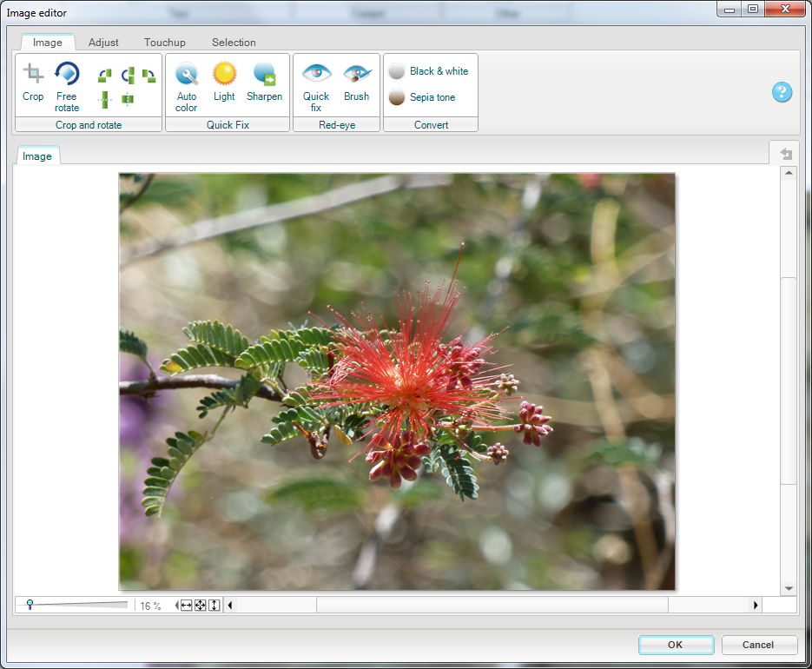Select the Red-eye Brush tool
The image size is (812, 669).
(x=357, y=82)
